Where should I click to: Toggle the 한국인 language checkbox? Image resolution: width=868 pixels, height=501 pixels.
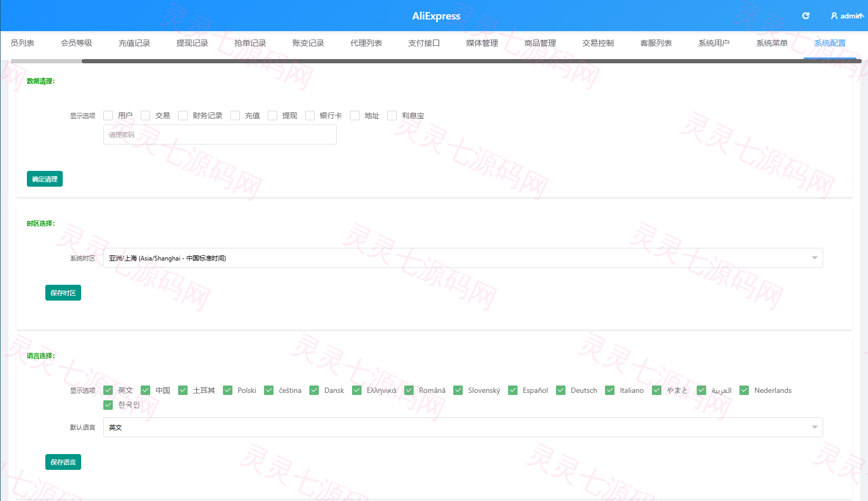108,404
